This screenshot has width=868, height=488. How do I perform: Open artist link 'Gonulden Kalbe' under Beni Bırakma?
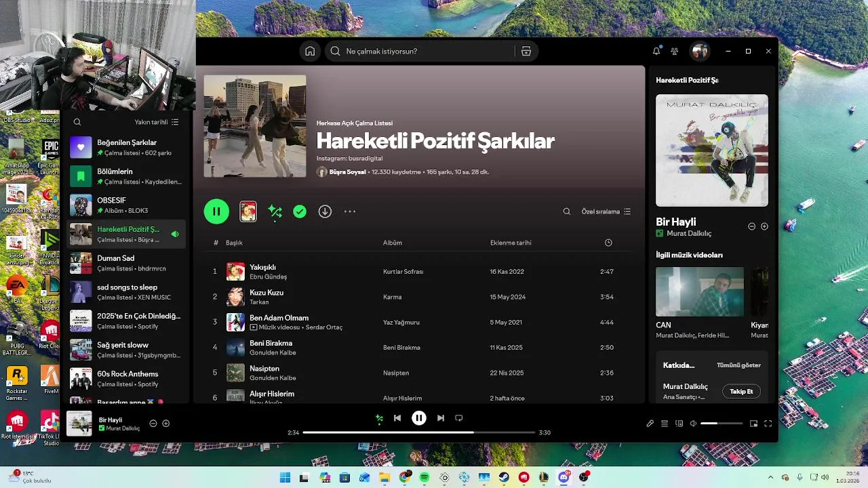[273, 352]
